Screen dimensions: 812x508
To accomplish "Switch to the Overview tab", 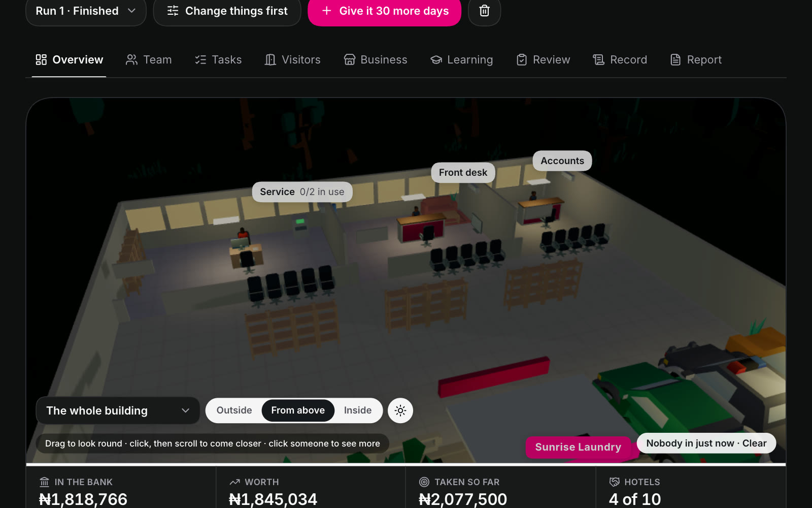I will (69, 60).
